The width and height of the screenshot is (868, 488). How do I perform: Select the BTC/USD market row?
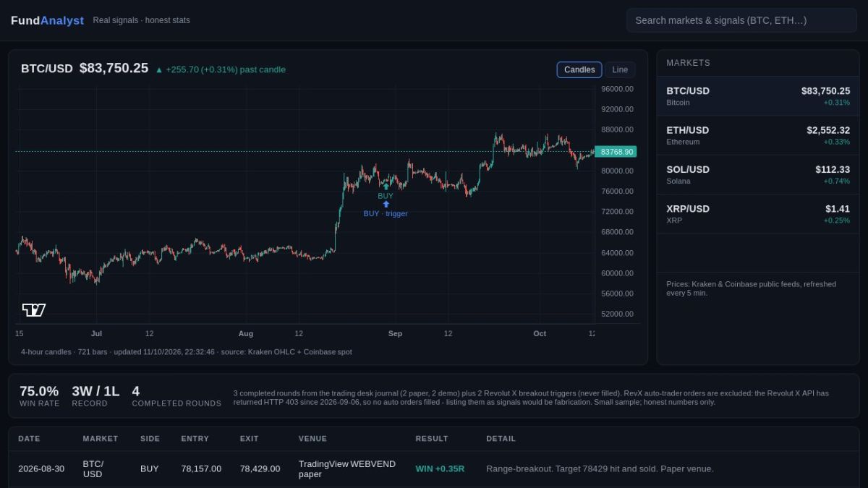pyautogui.click(x=758, y=96)
